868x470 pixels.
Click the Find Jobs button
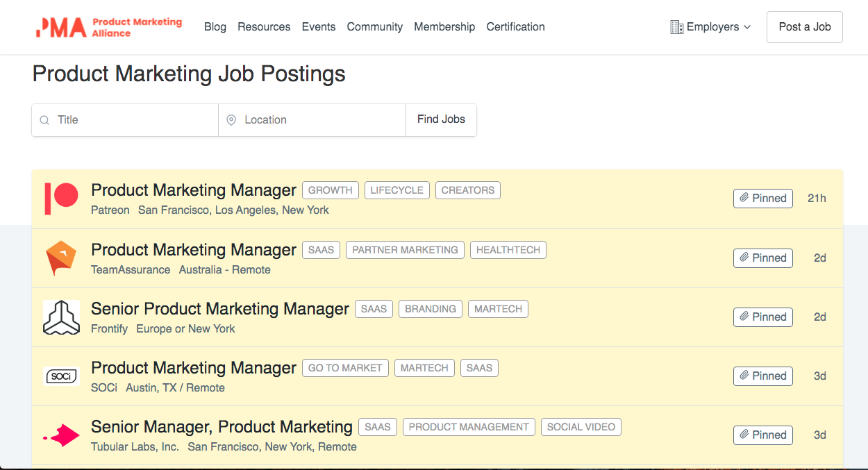click(441, 119)
